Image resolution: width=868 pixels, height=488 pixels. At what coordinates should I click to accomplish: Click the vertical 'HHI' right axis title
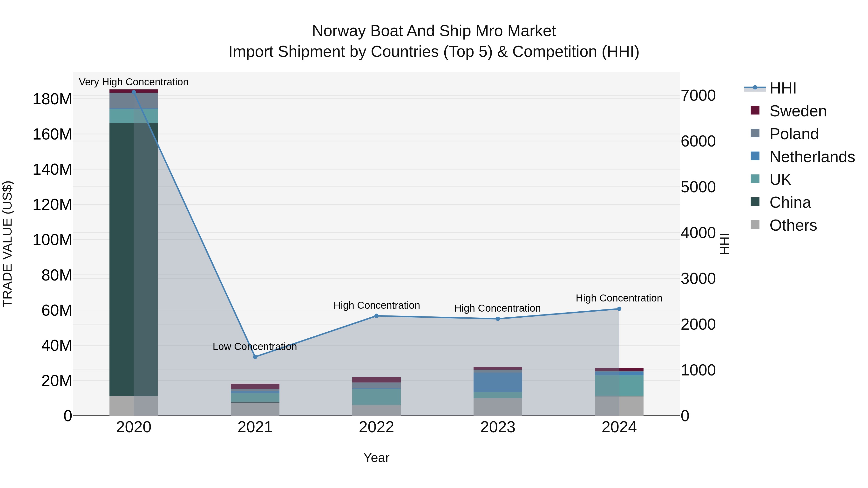tap(725, 244)
